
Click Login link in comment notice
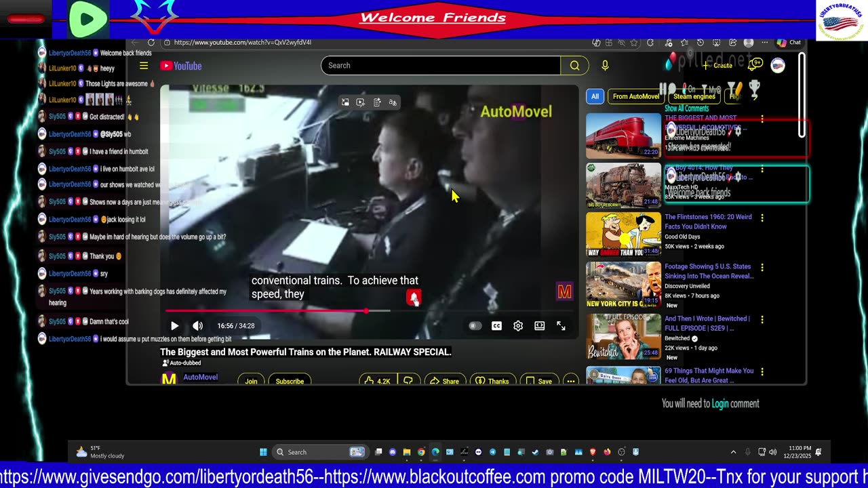[x=720, y=404]
